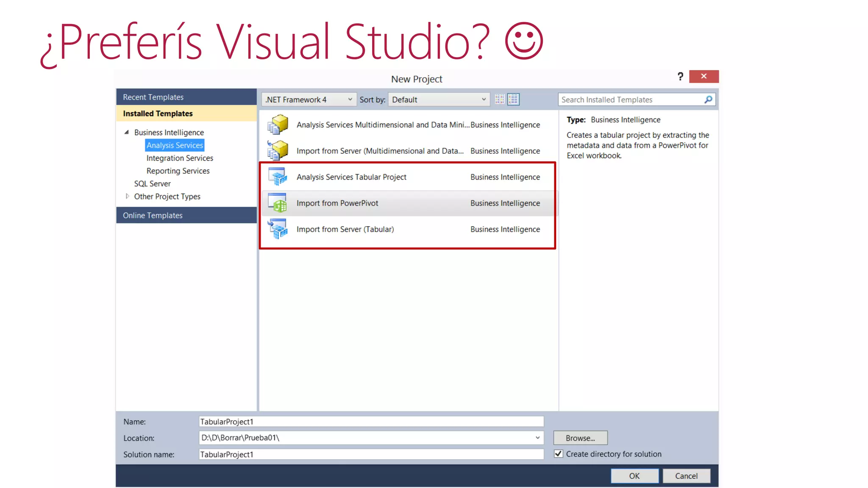Open the Recent Templates section

click(186, 97)
